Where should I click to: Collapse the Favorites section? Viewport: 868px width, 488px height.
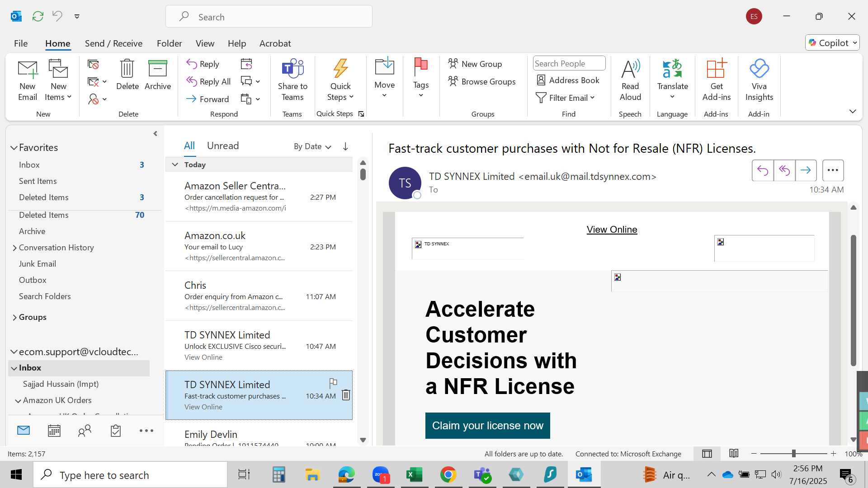coord(14,148)
